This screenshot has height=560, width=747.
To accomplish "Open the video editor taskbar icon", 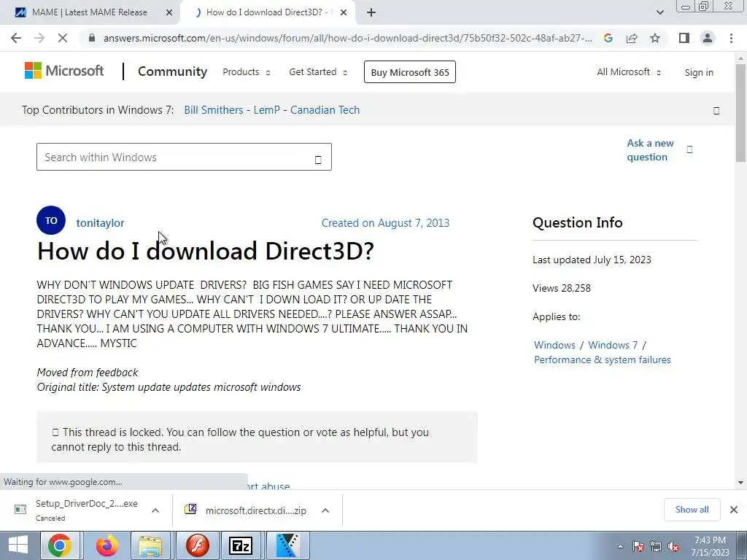I will (287, 545).
